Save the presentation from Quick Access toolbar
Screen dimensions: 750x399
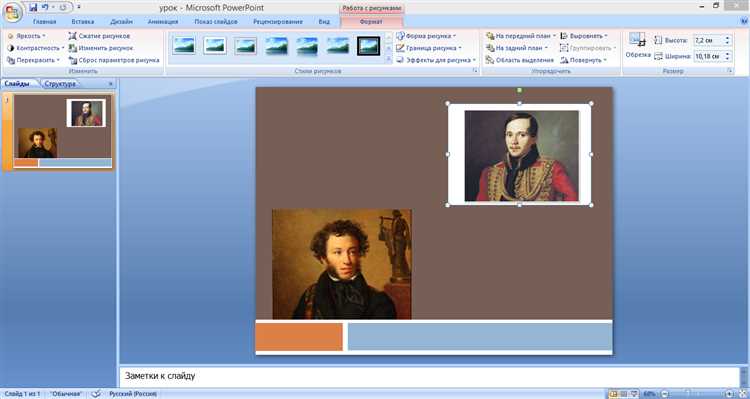click(33, 8)
